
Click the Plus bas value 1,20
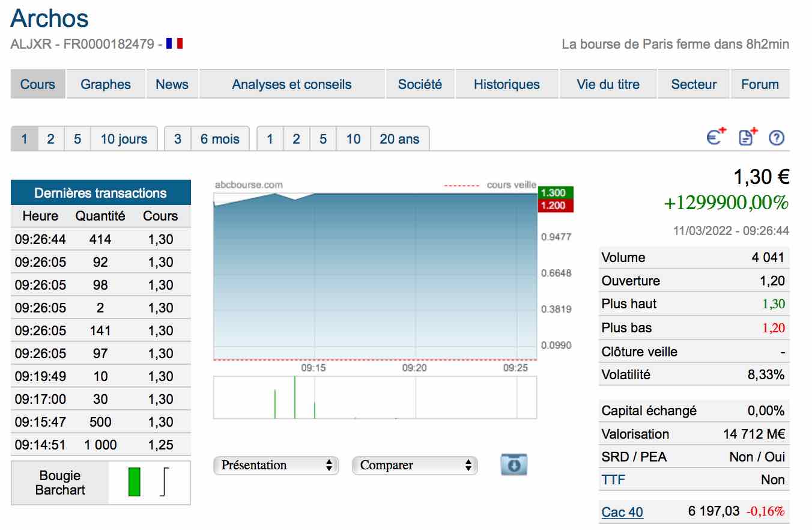774,328
